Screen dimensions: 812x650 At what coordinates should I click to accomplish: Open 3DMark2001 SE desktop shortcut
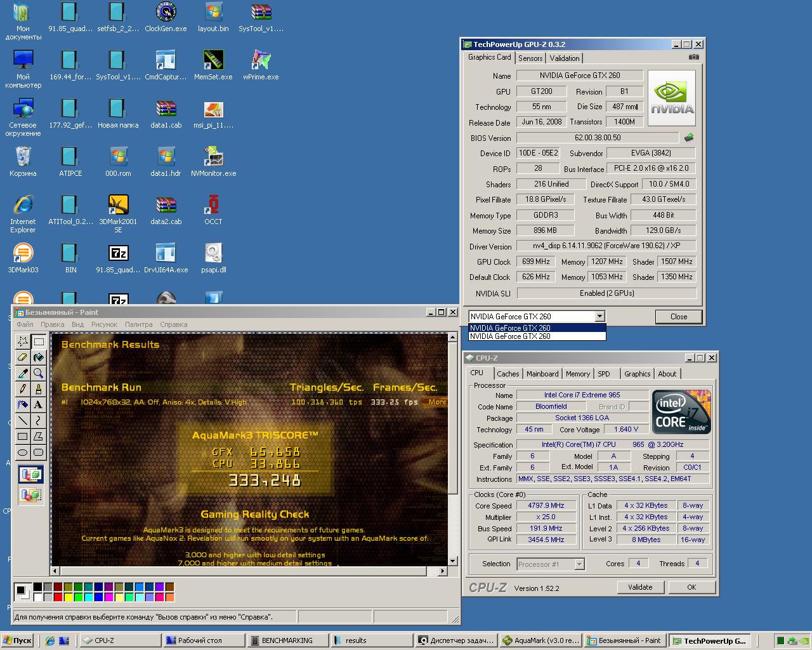point(118,213)
